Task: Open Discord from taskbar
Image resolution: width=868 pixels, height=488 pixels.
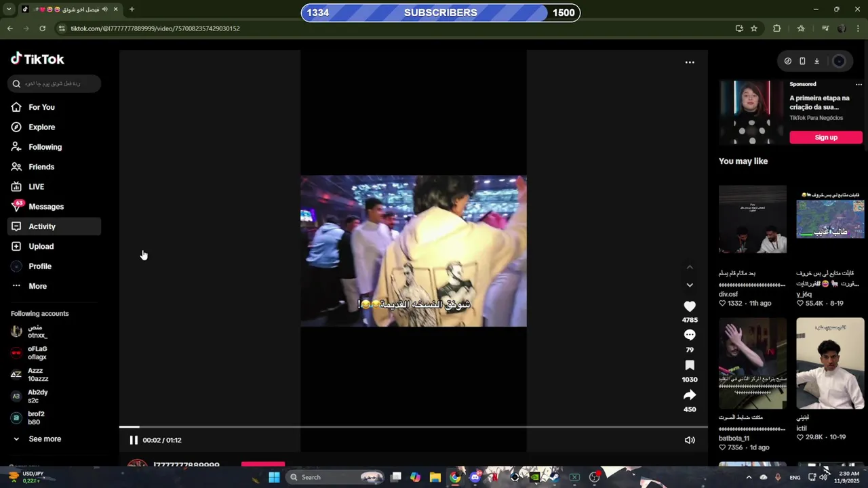Action: coord(475,477)
